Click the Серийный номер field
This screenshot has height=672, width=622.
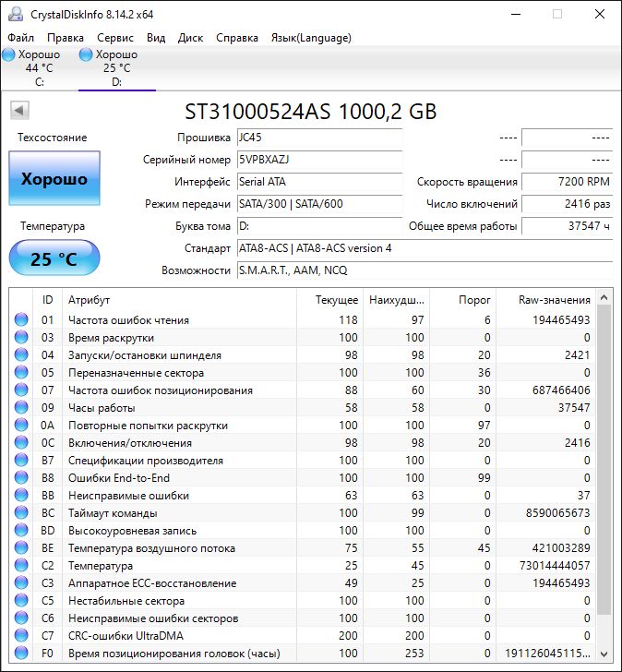pos(318,160)
